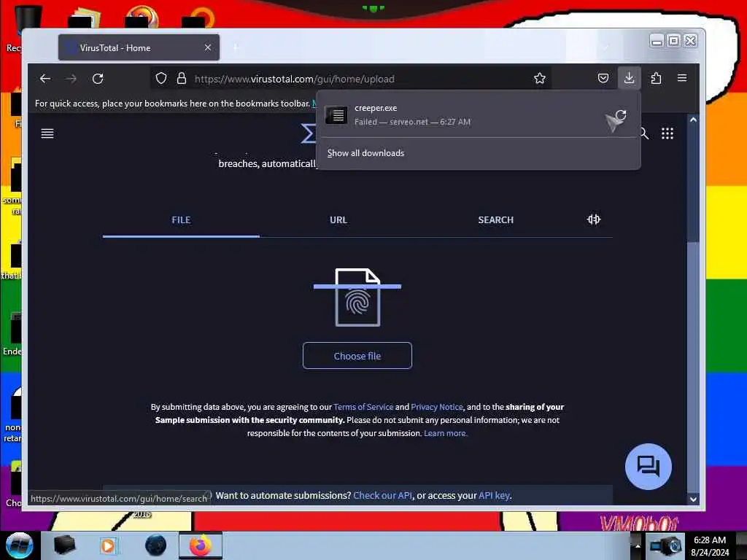Click the dark globe taskbar icon
Screen dimensions: 747x560
[155, 545]
